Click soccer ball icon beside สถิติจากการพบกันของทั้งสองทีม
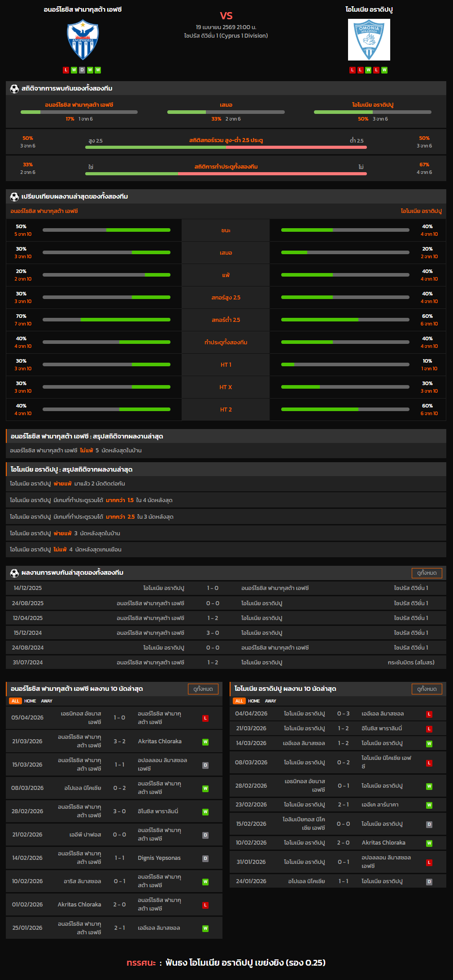Image resolution: width=453 pixels, height=980 pixels. tap(14, 89)
